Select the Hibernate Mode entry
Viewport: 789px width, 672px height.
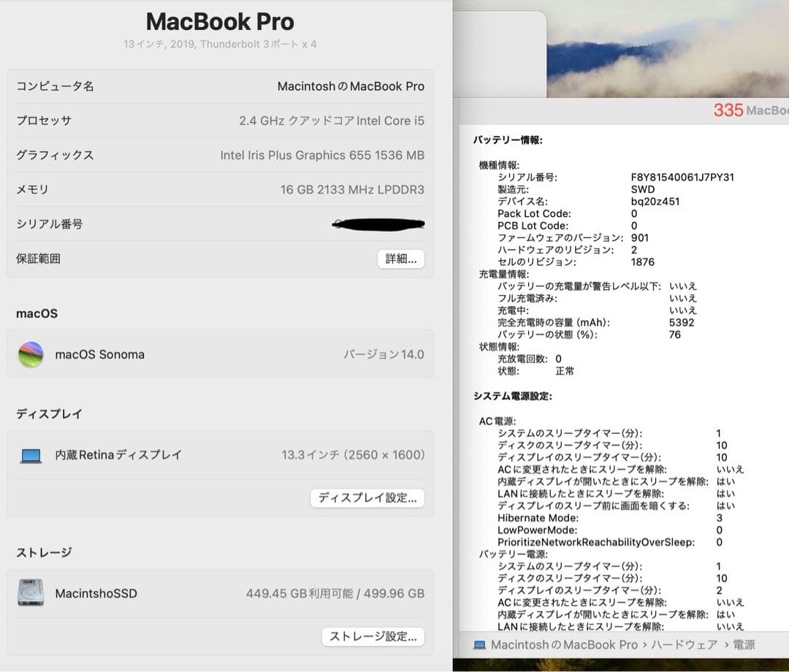click(x=538, y=518)
